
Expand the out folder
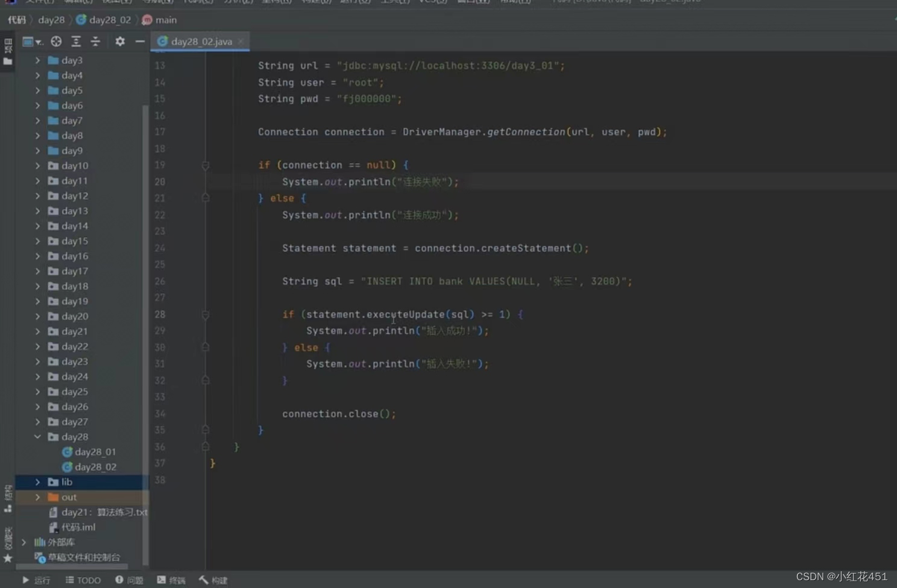[x=37, y=497]
